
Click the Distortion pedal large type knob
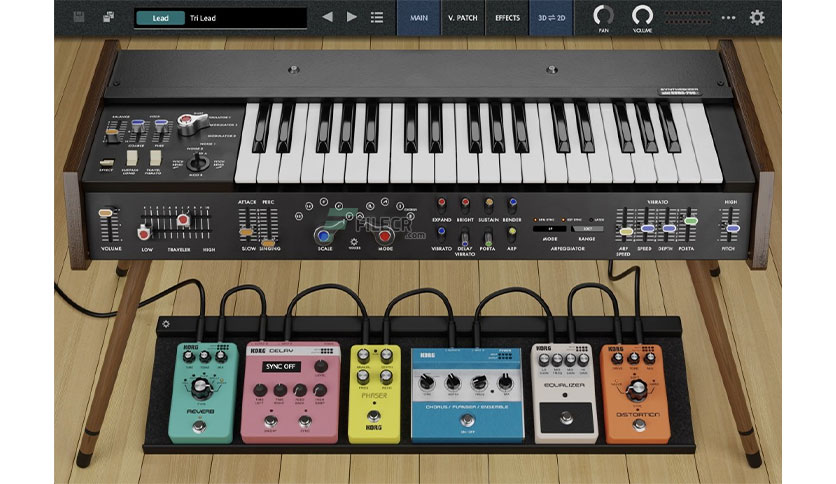click(636, 392)
